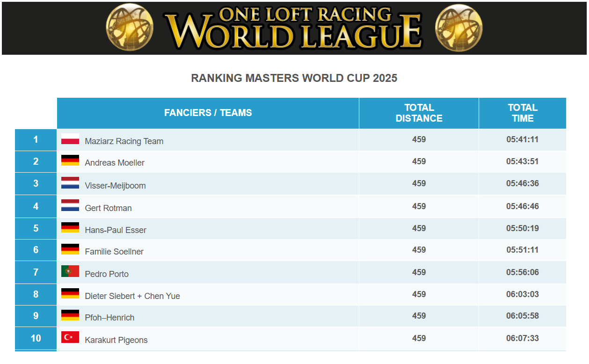Image resolution: width=589 pixels, height=364 pixels.
Task: Click the German flag beside Familie Soellner
Action: tap(70, 249)
